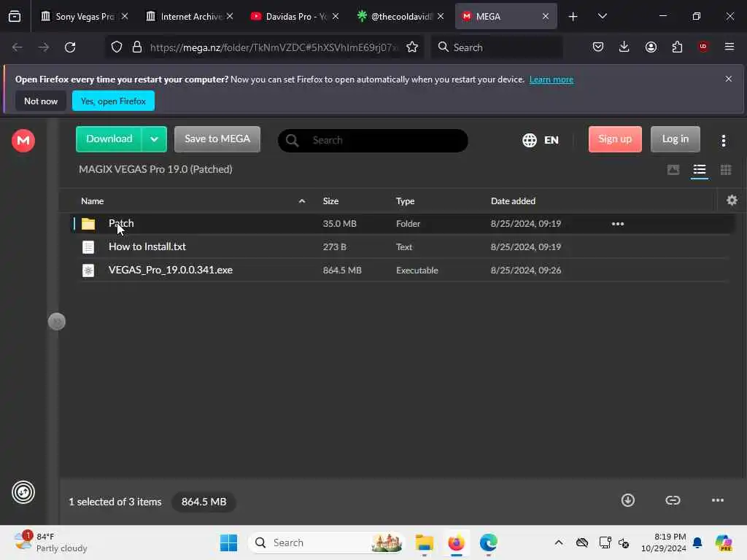747x560 pixels.
Task: Click Not now in Firefox notification
Action: pos(41,101)
